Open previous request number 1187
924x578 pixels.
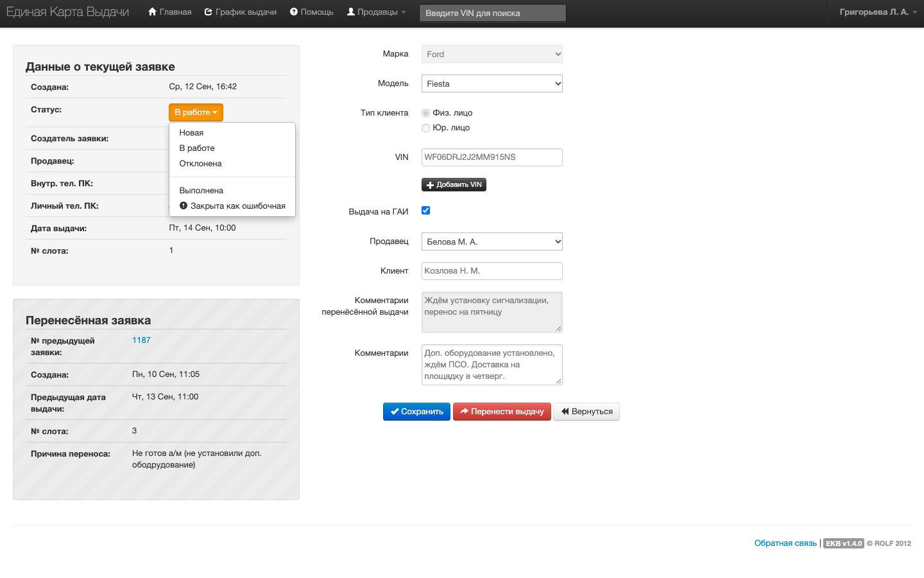(141, 340)
